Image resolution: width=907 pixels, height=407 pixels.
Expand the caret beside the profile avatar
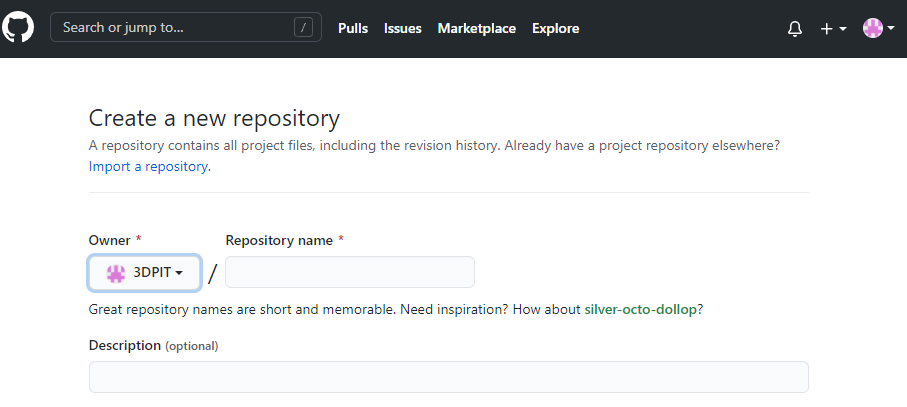pos(890,29)
